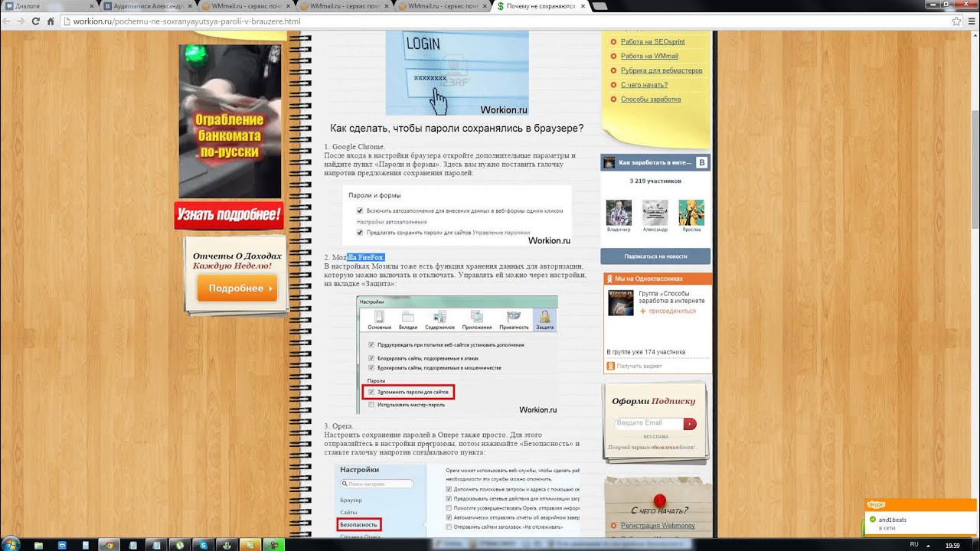Click the Firefox Настройки screenshot image

click(457, 355)
